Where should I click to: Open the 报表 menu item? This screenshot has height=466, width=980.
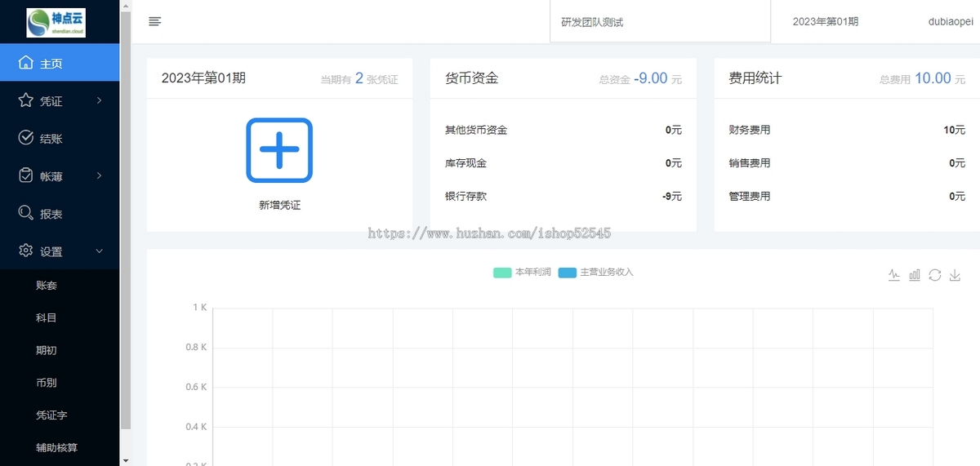point(60,213)
